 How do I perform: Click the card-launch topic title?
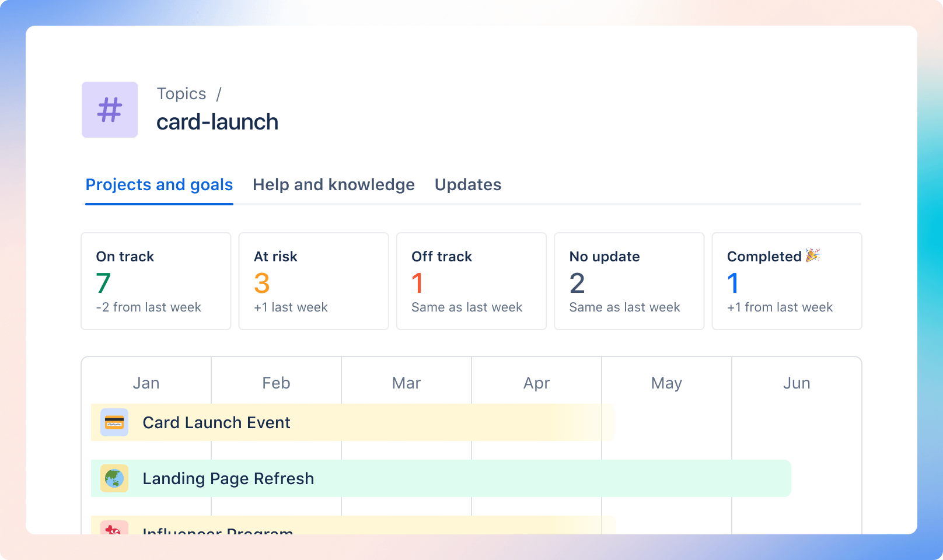tap(218, 122)
